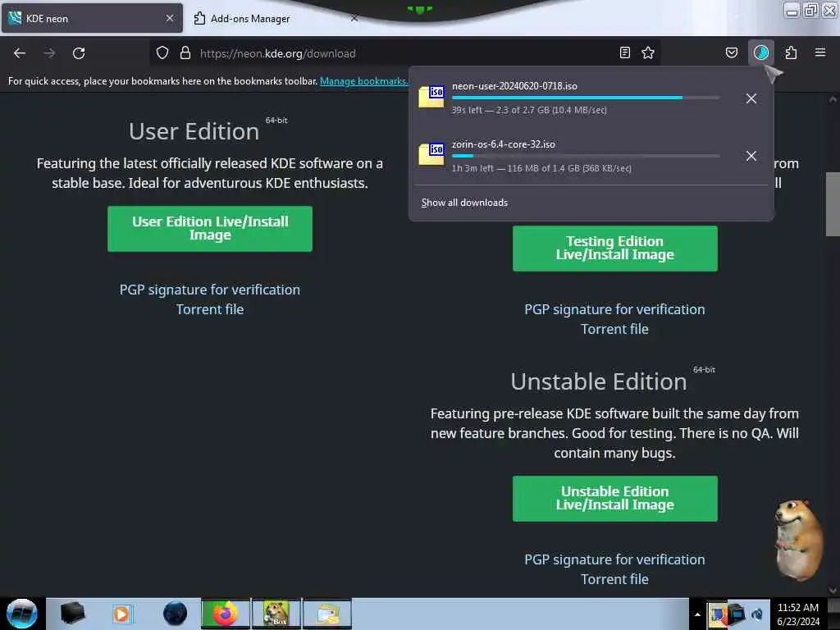Image resolution: width=840 pixels, height=630 pixels.
Task: Bookmark this page with star icon
Action: [x=648, y=52]
